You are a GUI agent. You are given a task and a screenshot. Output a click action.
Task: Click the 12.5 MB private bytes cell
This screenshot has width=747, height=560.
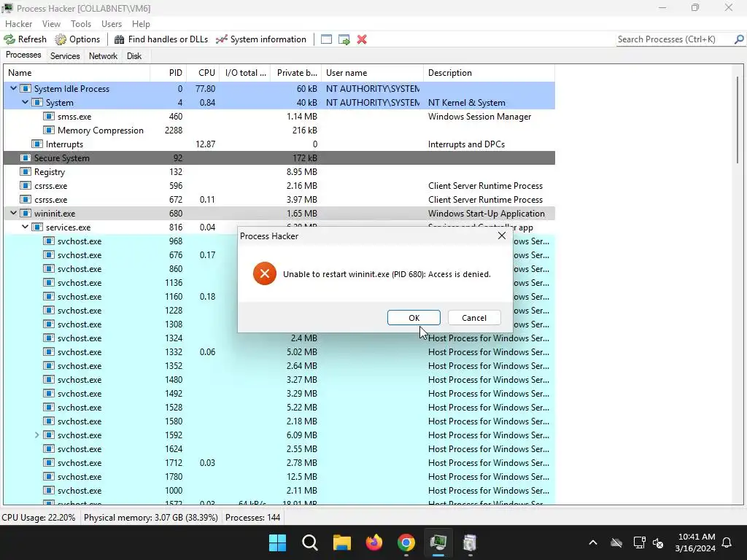303,477
